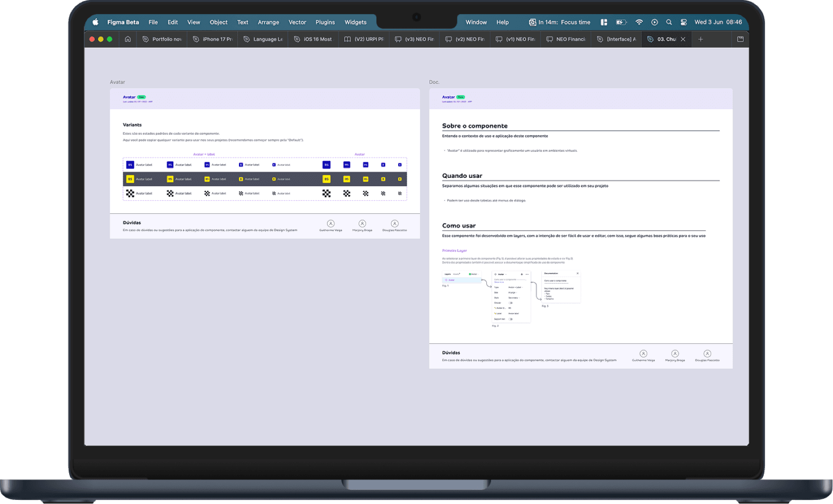Click the battery status icon
Viewport: 833px width, 504px height.
[x=621, y=22]
